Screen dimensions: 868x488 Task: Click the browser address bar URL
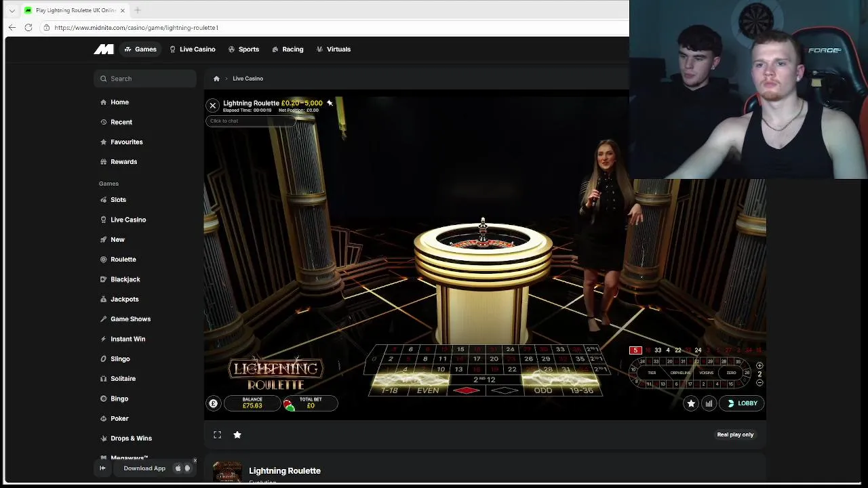[136, 28]
